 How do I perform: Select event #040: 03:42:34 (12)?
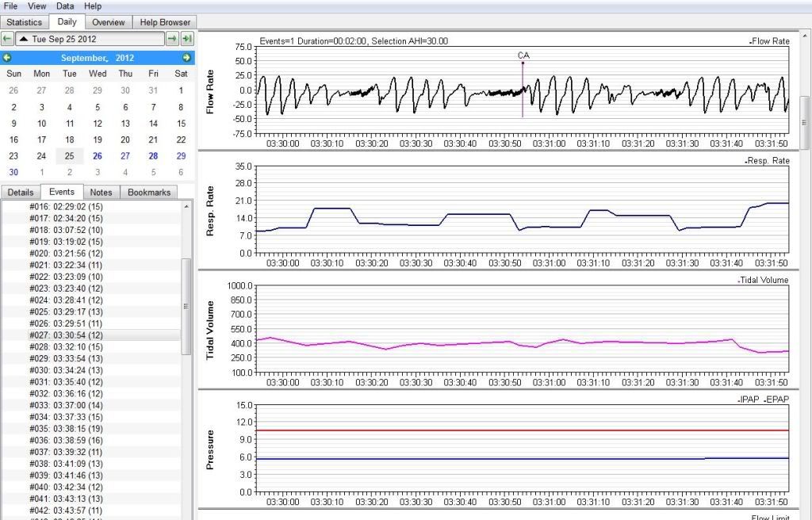pos(67,487)
